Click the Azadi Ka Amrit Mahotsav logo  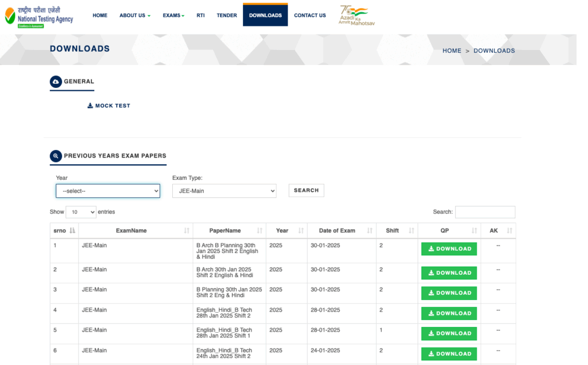point(357,16)
